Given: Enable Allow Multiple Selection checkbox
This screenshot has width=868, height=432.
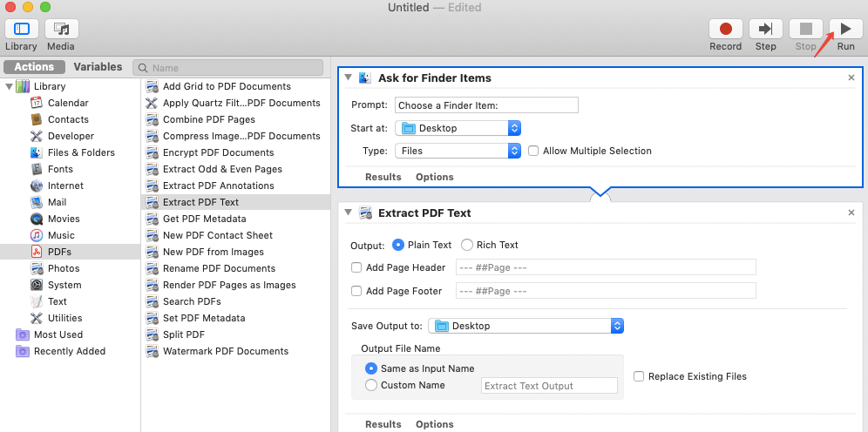Looking at the screenshot, I should 533,151.
